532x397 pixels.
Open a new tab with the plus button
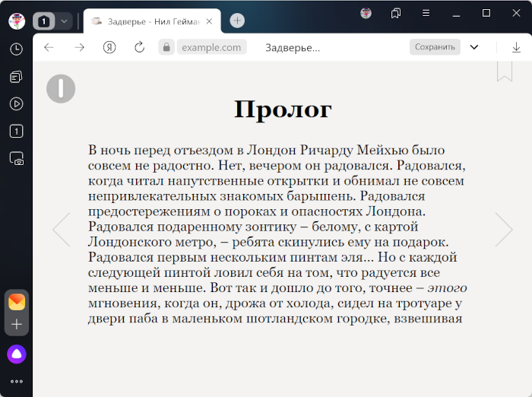(237, 21)
